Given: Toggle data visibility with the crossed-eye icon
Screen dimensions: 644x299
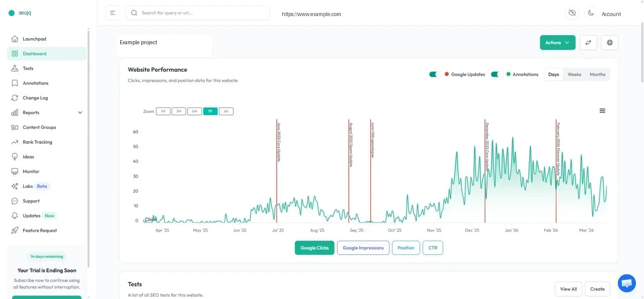Looking at the screenshot, I should [x=572, y=13].
